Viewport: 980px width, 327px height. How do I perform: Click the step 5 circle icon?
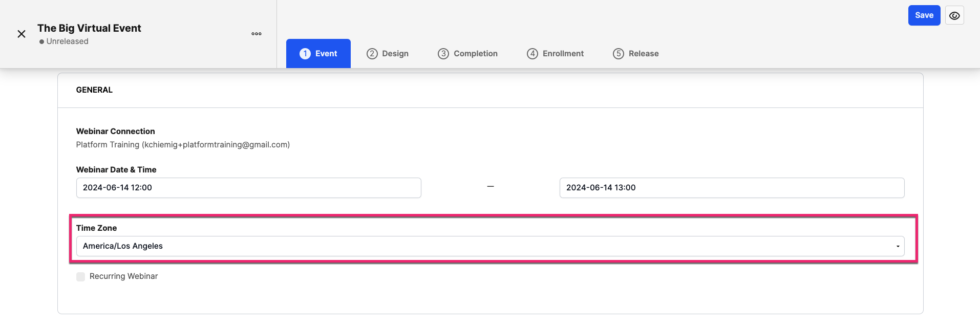619,54
